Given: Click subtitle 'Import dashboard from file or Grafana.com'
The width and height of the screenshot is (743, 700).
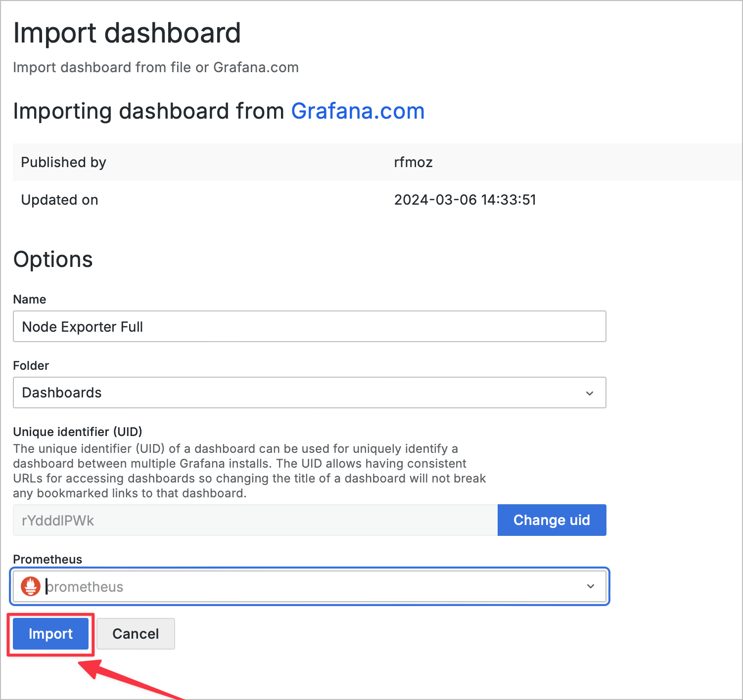Looking at the screenshot, I should (156, 67).
